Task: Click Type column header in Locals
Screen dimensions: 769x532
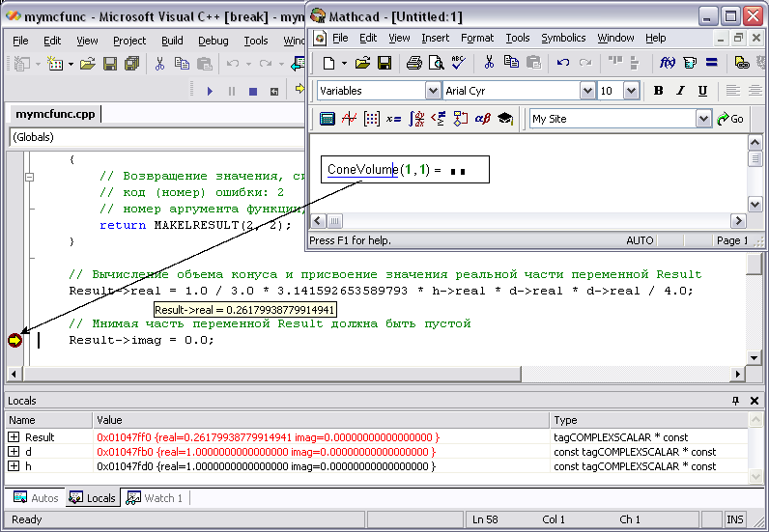Action: click(649, 420)
